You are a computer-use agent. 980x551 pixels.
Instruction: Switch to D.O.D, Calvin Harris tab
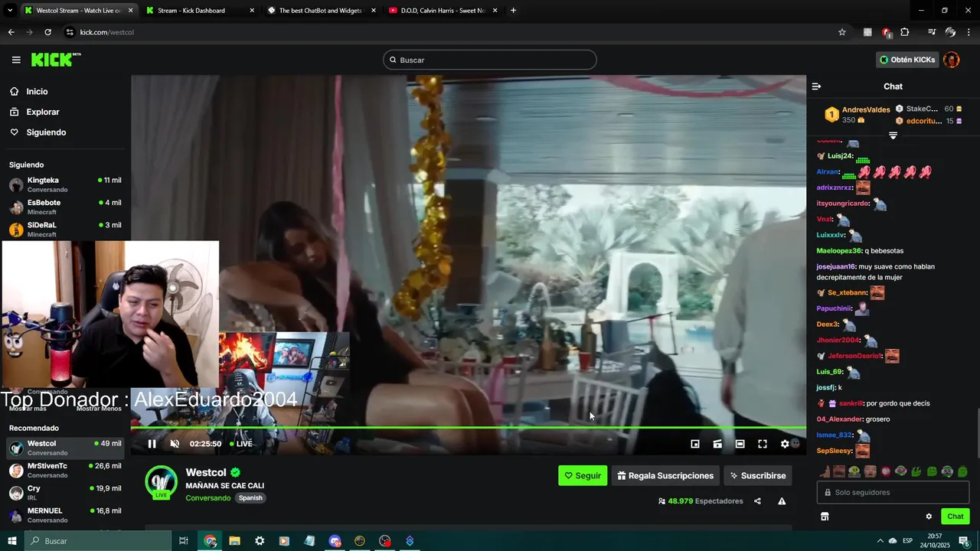click(x=443, y=11)
